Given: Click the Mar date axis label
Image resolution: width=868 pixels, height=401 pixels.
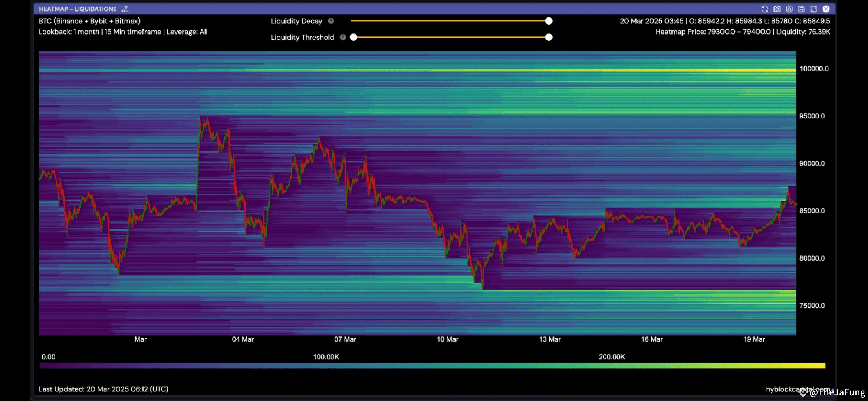Looking at the screenshot, I should [x=140, y=339].
